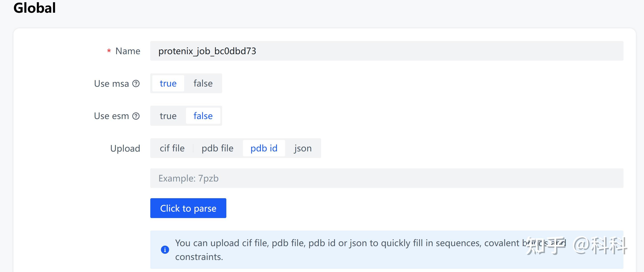Image resolution: width=644 pixels, height=272 pixels.
Task: Select the json upload option
Action: point(303,148)
